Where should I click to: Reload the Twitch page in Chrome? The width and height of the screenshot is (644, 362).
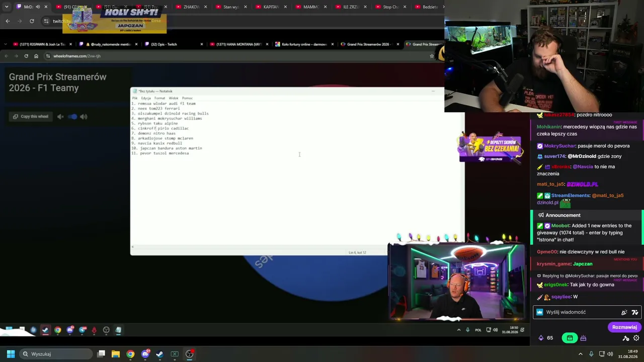(x=32, y=21)
